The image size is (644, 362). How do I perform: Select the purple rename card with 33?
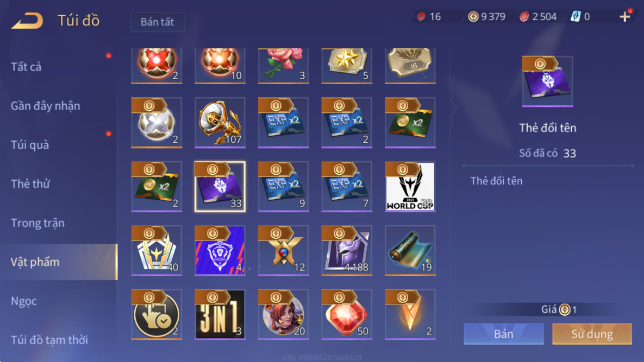pos(220,187)
